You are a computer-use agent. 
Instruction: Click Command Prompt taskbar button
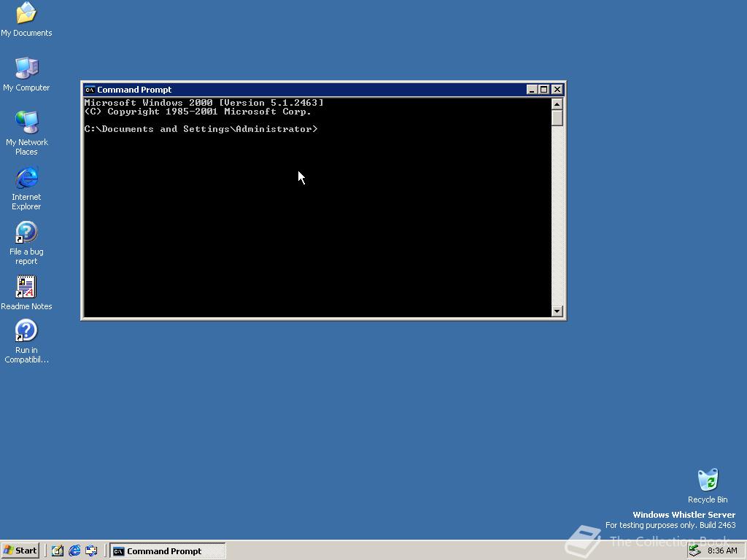coord(168,551)
